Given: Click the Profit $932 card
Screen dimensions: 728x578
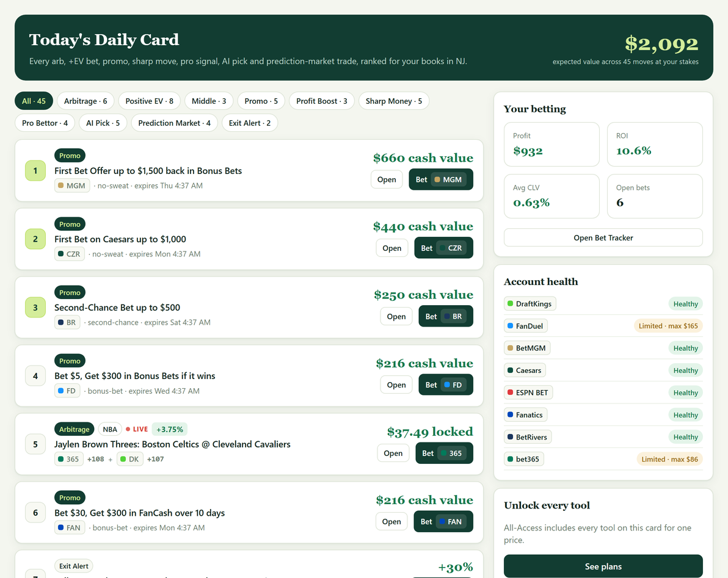Looking at the screenshot, I should pyautogui.click(x=551, y=144).
